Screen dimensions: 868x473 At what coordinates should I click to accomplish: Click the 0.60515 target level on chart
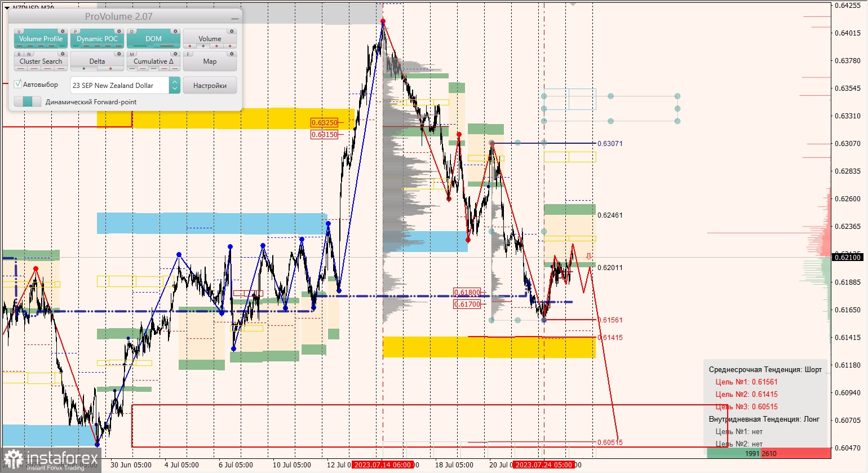tap(610, 442)
